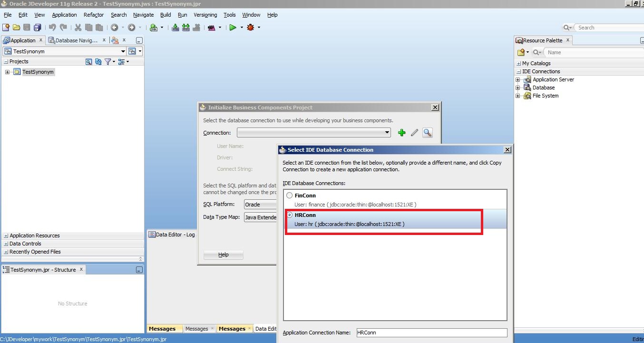Click the Make project toolbar icon
The height and width of the screenshot is (343, 644).
click(175, 28)
